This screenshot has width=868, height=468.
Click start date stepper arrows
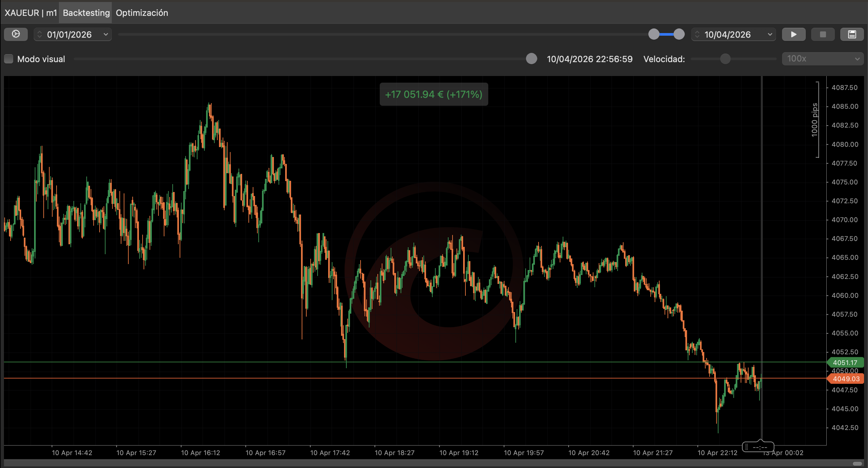pyautogui.click(x=40, y=34)
